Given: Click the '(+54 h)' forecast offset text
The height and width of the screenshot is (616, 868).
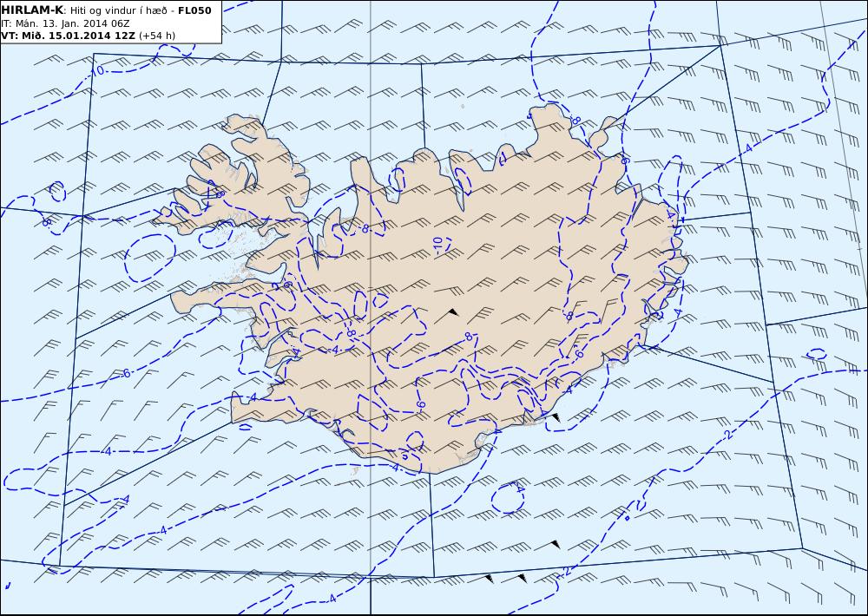Looking at the screenshot, I should point(156,36).
